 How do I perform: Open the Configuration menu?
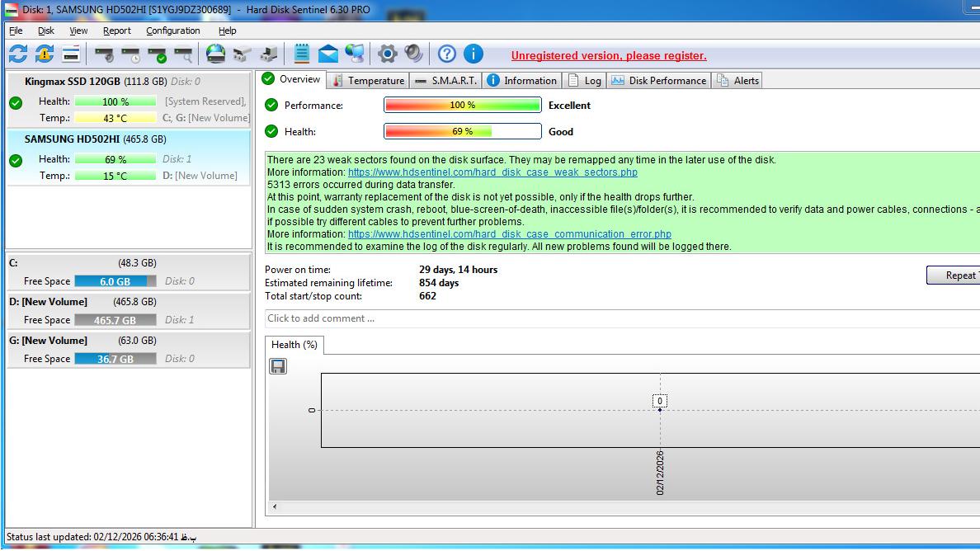point(172,31)
